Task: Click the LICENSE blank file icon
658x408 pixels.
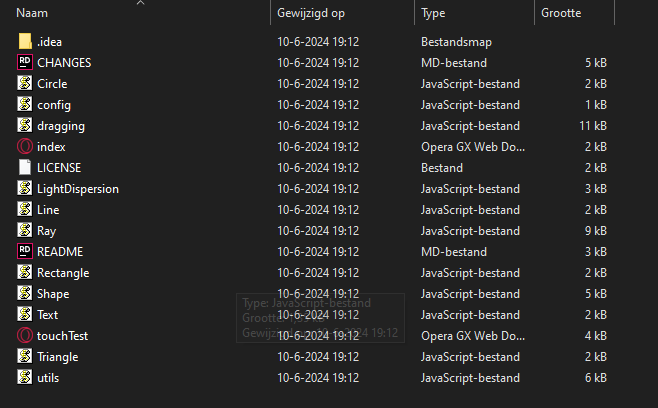Action: 25,168
